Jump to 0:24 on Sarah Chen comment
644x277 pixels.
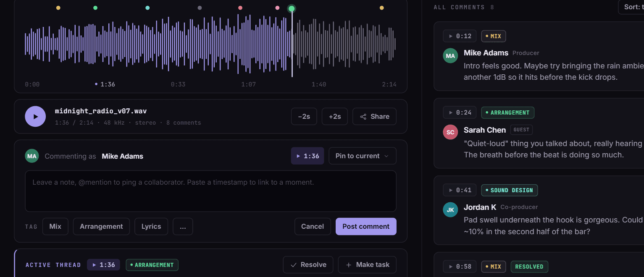coord(460,112)
